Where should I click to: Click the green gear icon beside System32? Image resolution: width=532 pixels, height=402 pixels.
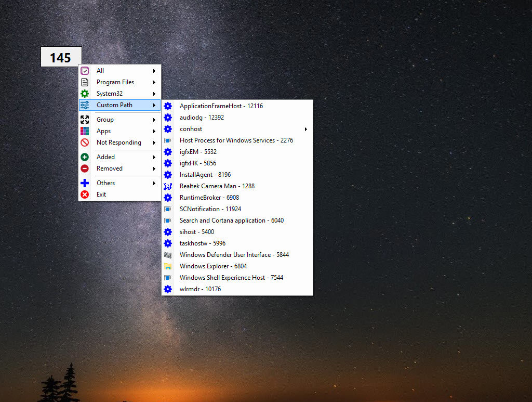(x=85, y=94)
